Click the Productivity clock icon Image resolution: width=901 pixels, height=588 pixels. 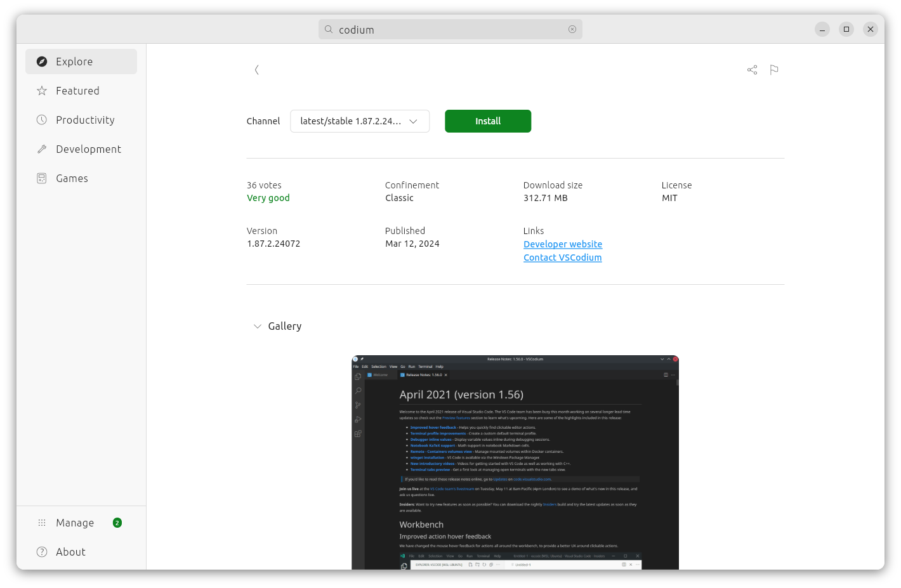(42, 120)
